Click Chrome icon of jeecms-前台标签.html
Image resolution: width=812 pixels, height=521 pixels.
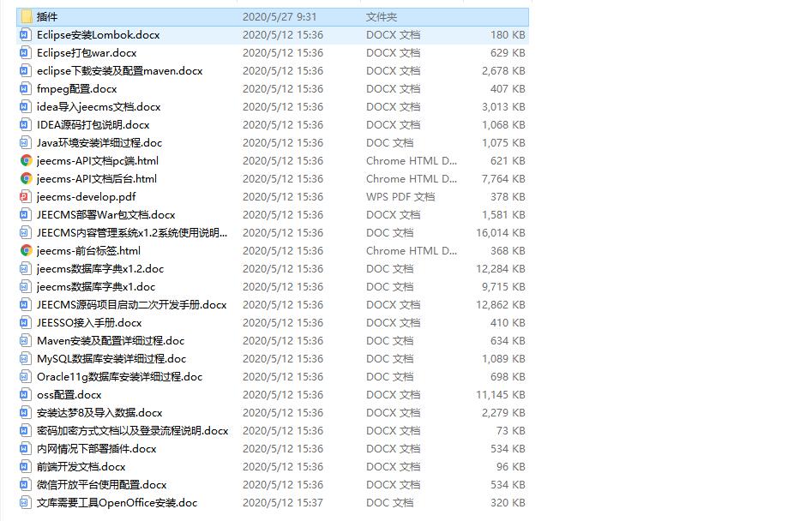[26, 251]
